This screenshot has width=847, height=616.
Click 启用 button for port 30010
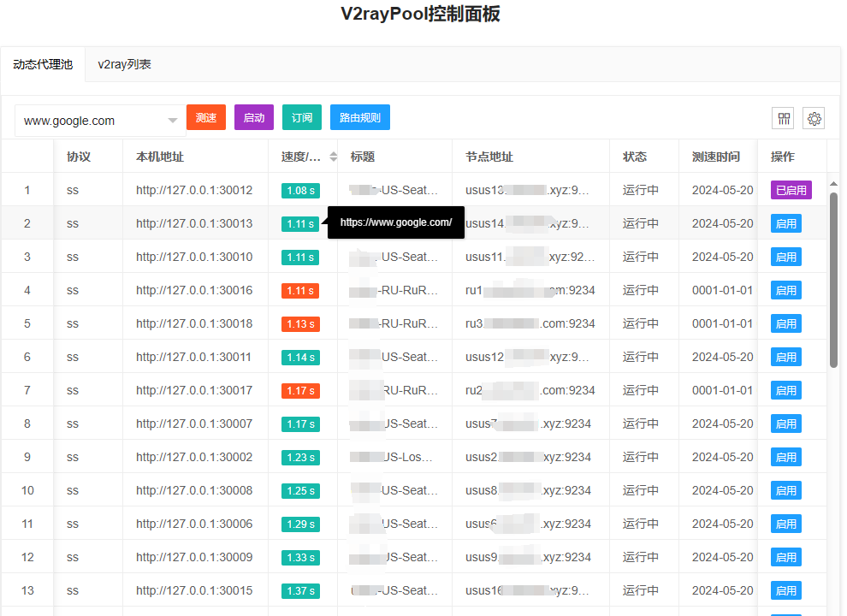pyautogui.click(x=786, y=258)
